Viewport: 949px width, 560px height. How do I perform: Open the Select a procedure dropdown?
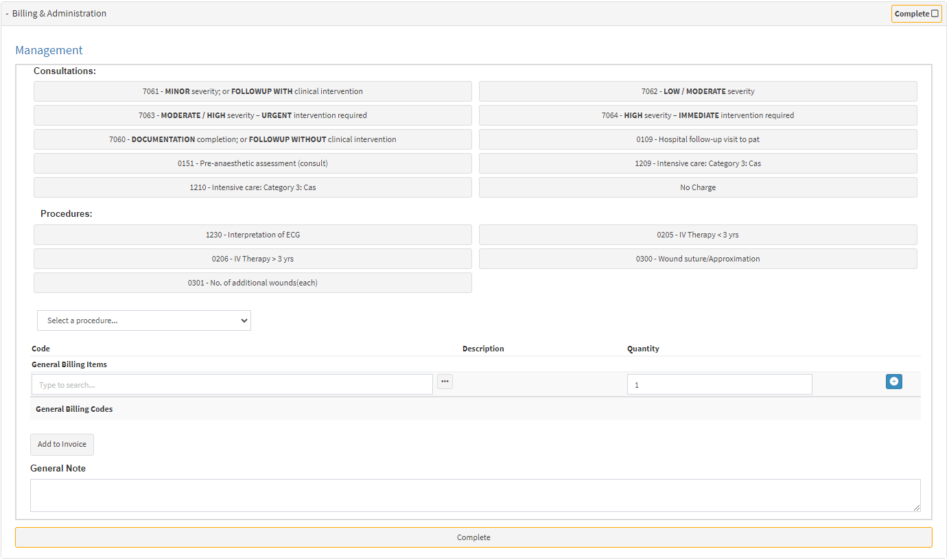(144, 320)
